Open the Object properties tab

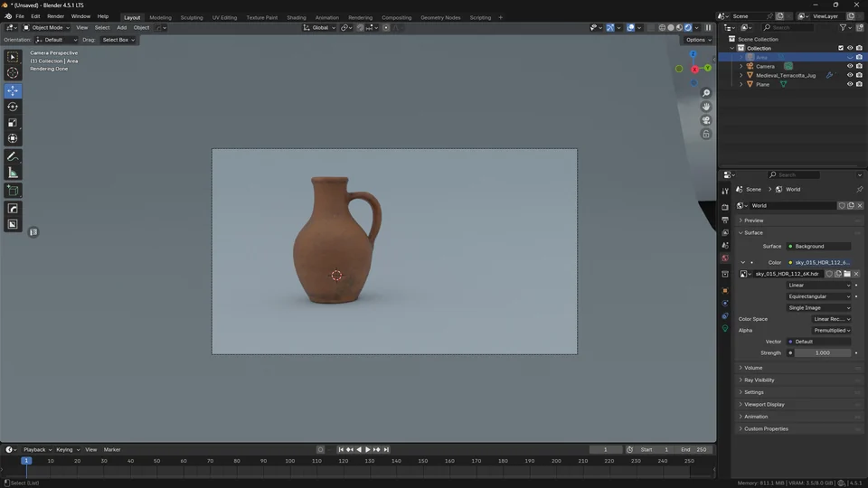[x=725, y=290]
